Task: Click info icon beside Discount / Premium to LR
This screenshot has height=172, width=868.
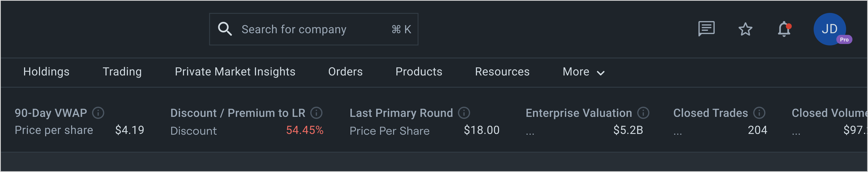Action: click(316, 113)
